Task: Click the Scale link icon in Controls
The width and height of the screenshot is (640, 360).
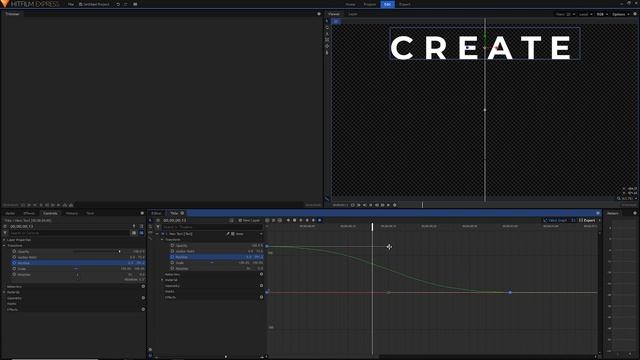Action: [76, 269]
